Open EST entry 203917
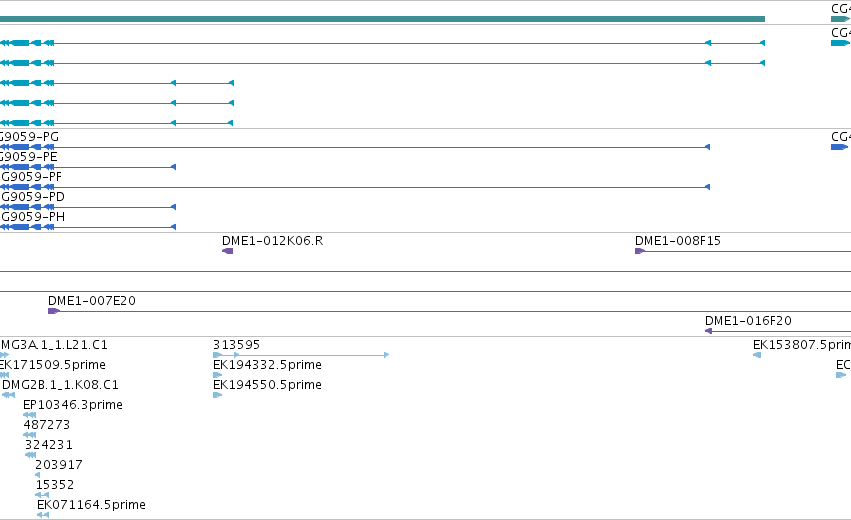Screen dimensions: 851x520 pyautogui.click(x=59, y=465)
